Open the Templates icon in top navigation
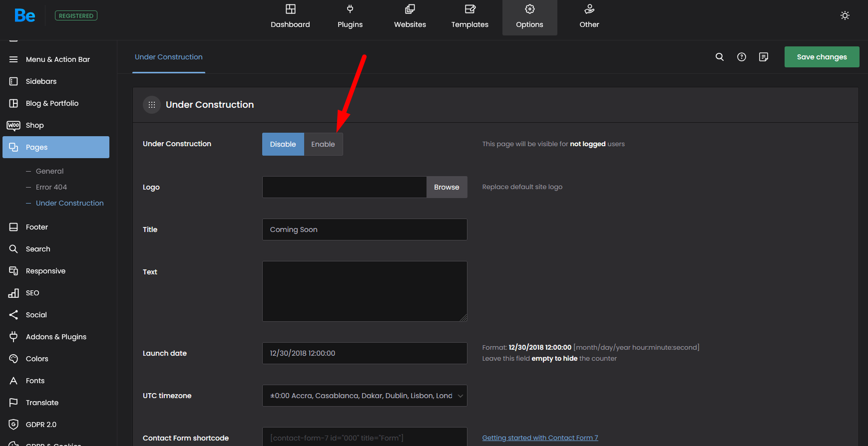The image size is (868, 446). point(470,9)
